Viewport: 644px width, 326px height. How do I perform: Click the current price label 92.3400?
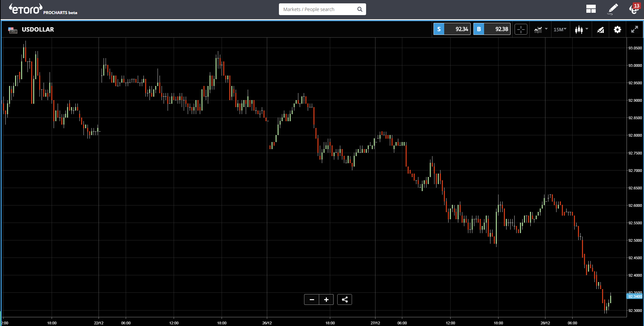[634, 296]
